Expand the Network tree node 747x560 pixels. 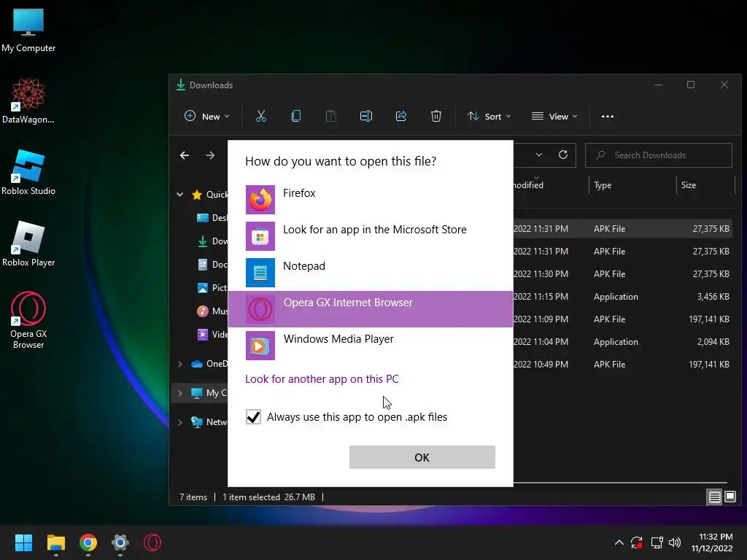coord(180,422)
